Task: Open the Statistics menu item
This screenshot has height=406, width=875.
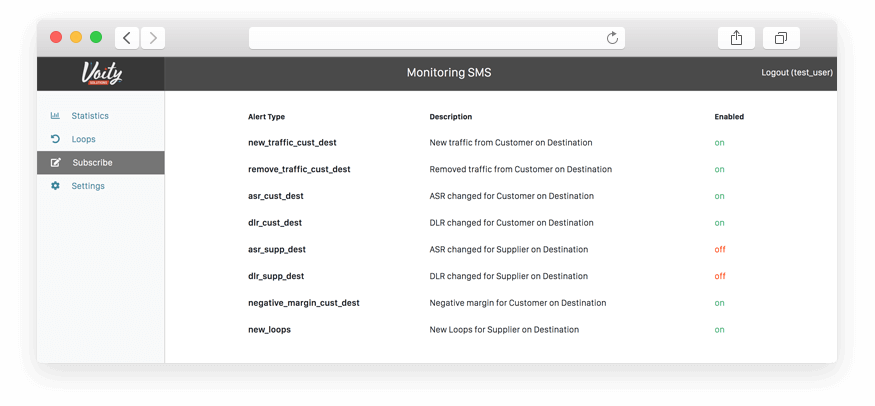Action: click(90, 116)
